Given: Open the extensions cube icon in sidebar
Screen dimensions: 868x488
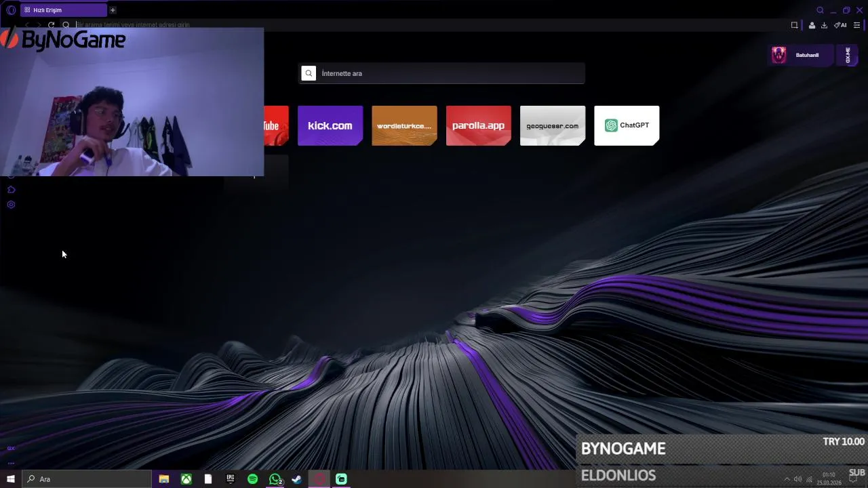Looking at the screenshot, I should (11, 190).
